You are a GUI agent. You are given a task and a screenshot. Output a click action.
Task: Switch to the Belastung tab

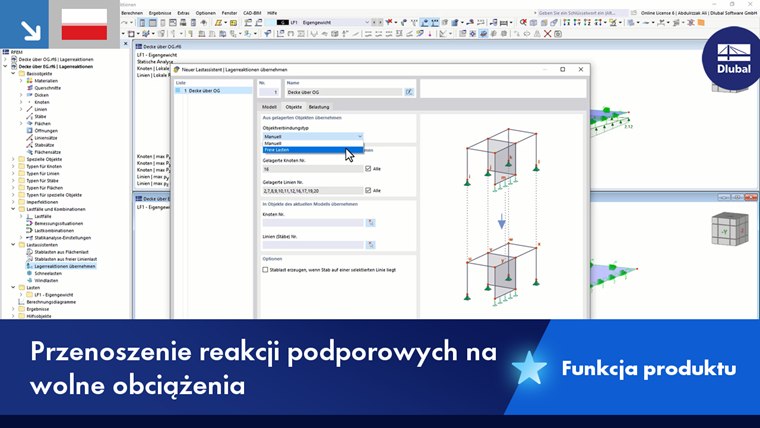[319, 107]
